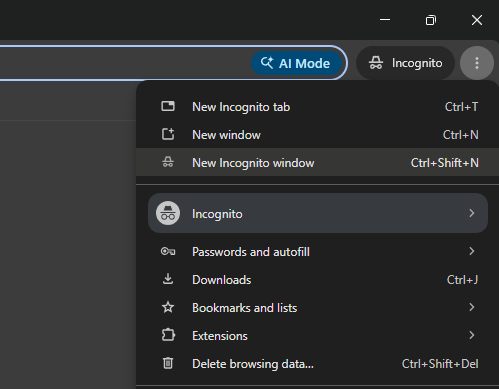This screenshot has width=499, height=389.
Task: Open a New Incognito tab
Action: pos(317,107)
